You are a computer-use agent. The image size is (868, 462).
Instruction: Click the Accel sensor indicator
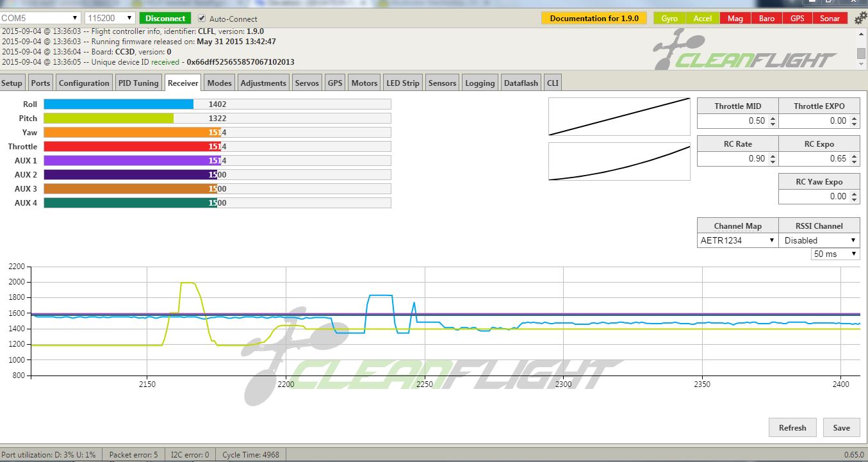coord(703,18)
